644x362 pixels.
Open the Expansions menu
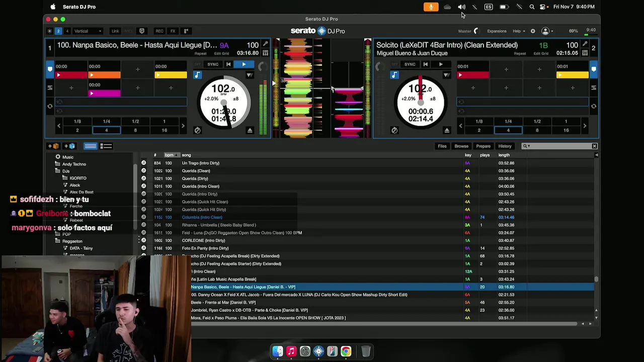[x=497, y=31]
